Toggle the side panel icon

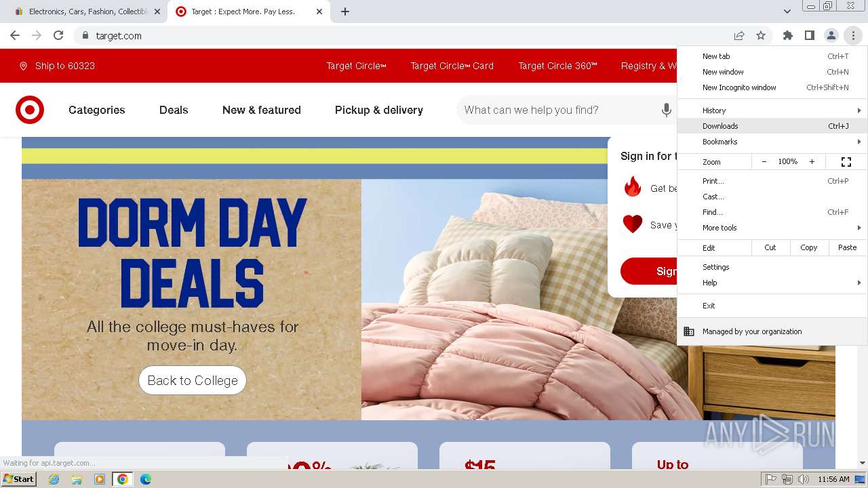[810, 36]
